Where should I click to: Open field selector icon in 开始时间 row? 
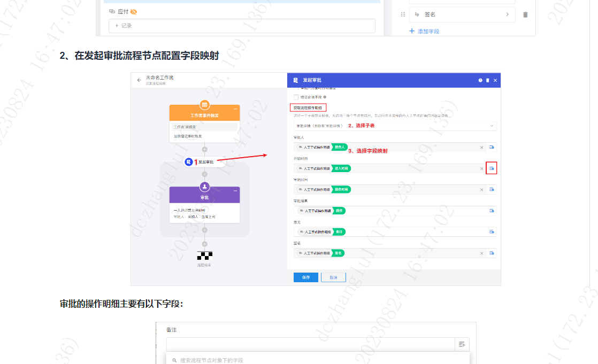pos(492,168)
